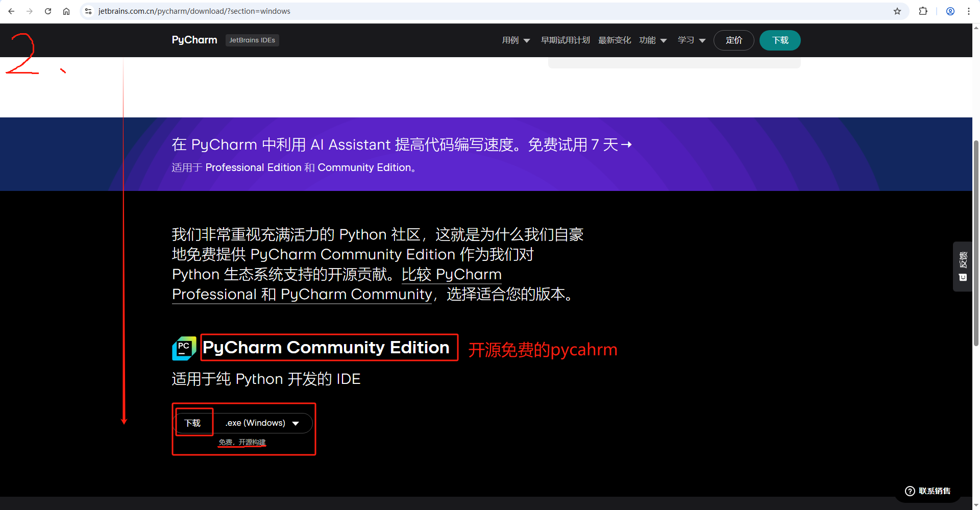Image resolution: width=980 pixels, height=510 pixels.
Task: Click the JetBrains IDEs badge
Action: point(252,40)
